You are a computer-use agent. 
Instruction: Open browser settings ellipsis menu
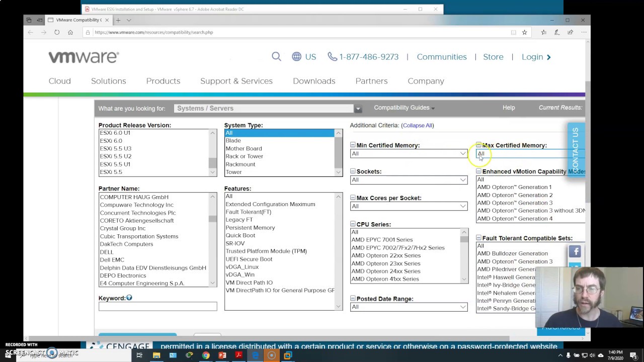pyautogui.click(x=584, y=32)
